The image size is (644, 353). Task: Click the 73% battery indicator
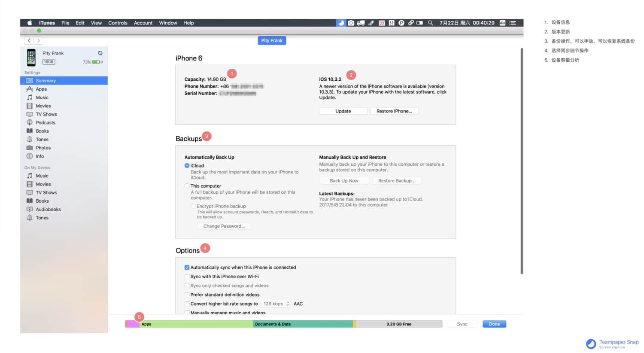(92, 62)
